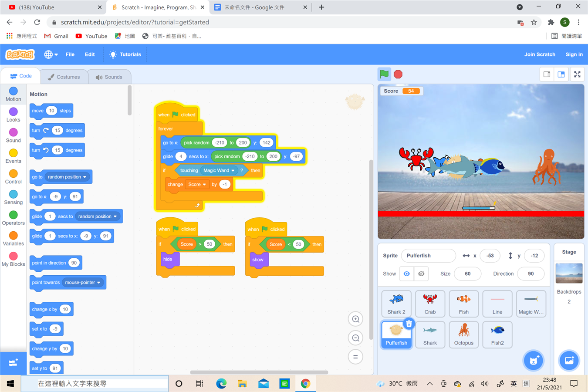This screenshot has height=392, width=588.
Task: Open the mouse-pointer dropdown in point towards
Action: pyautogui.click(x=99, y=283)
